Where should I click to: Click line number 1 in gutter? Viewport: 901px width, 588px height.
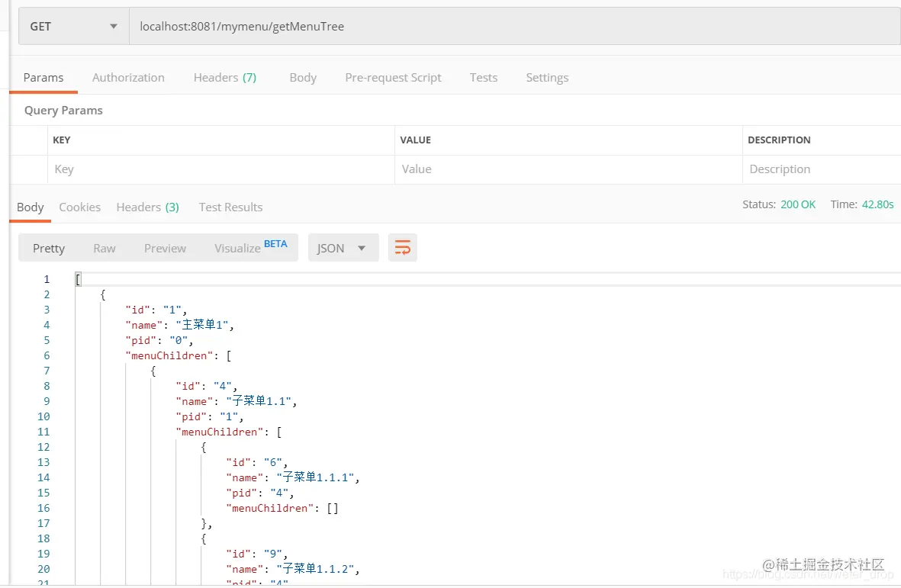[x=47, y=279]
